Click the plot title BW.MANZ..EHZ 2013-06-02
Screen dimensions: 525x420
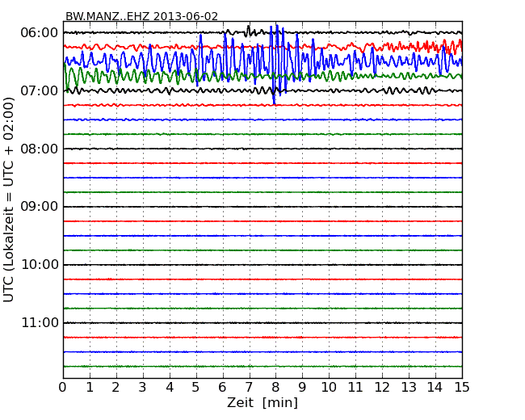141,16
